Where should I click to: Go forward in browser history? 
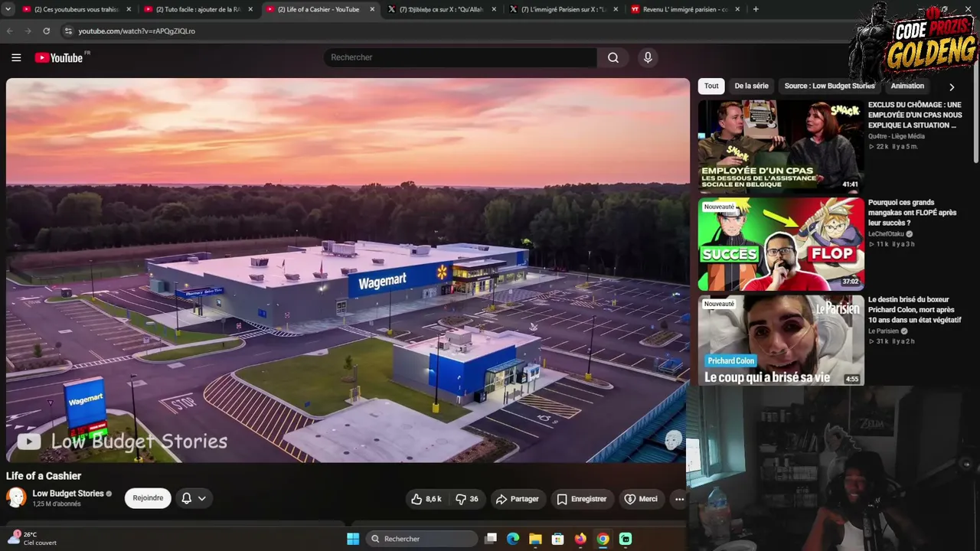pyautogui.click(x=28, y=31)
